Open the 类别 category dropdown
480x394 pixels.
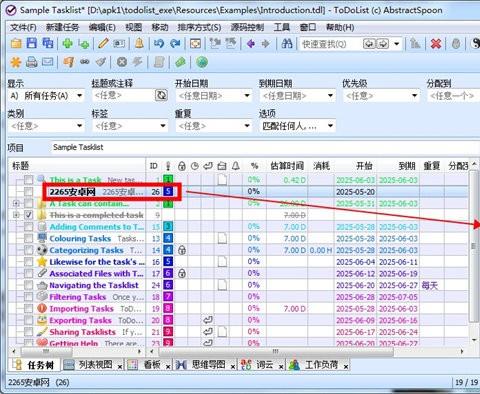79,126
